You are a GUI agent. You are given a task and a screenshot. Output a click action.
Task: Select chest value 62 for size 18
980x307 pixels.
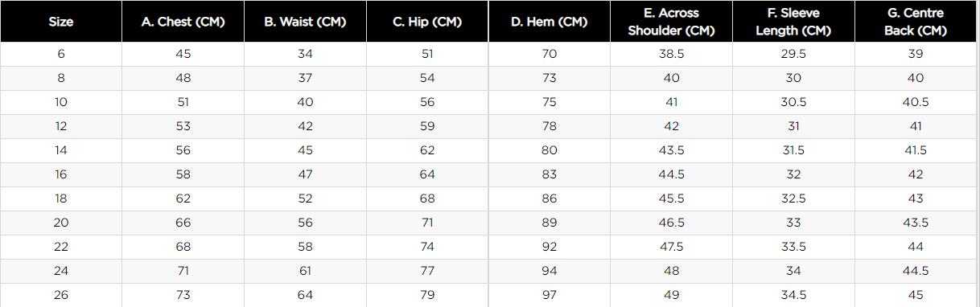click(x=183, y=199)
